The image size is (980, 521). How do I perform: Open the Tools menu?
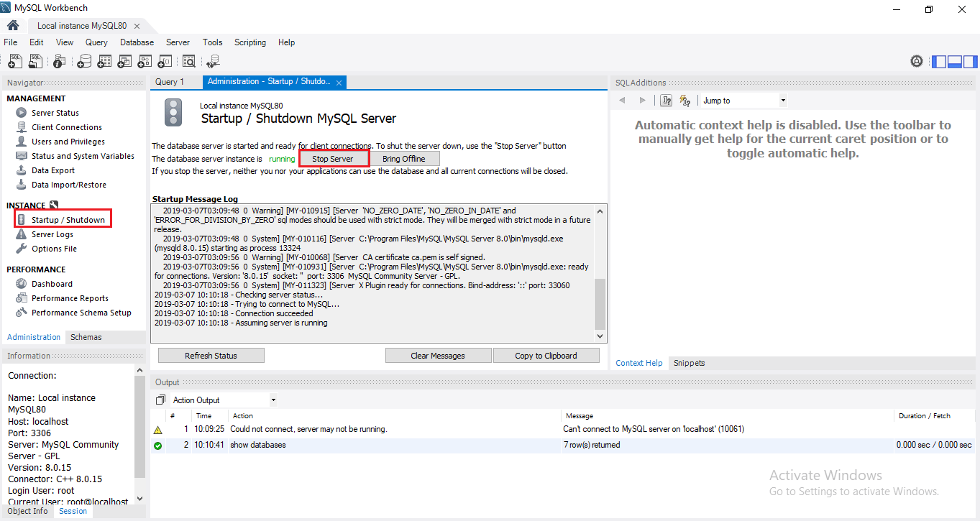click(212, 42)
